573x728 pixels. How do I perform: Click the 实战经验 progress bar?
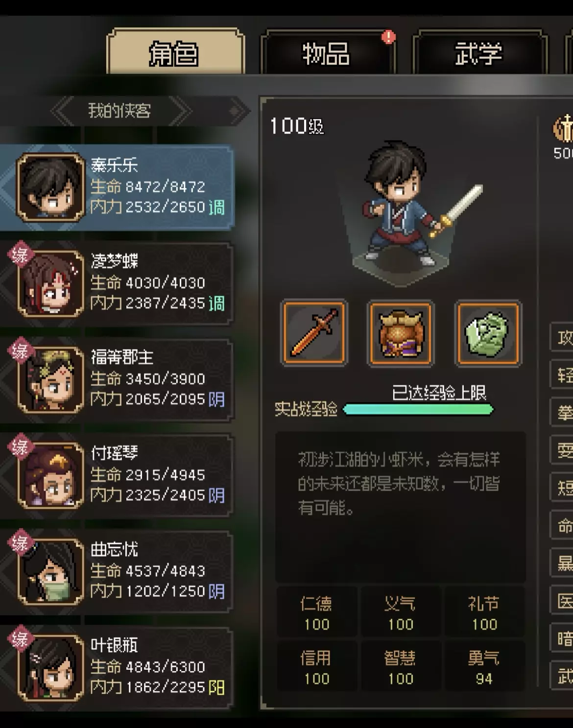(418, 409)
